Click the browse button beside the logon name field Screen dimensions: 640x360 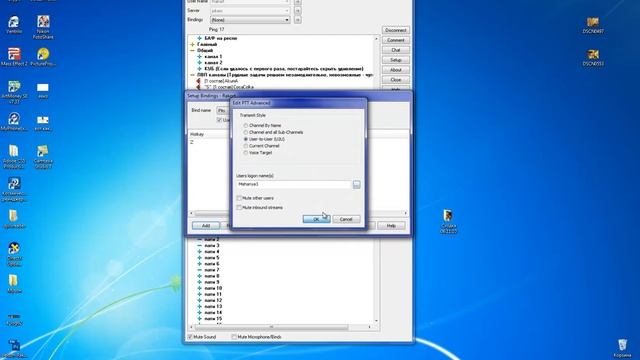point(356,184)
